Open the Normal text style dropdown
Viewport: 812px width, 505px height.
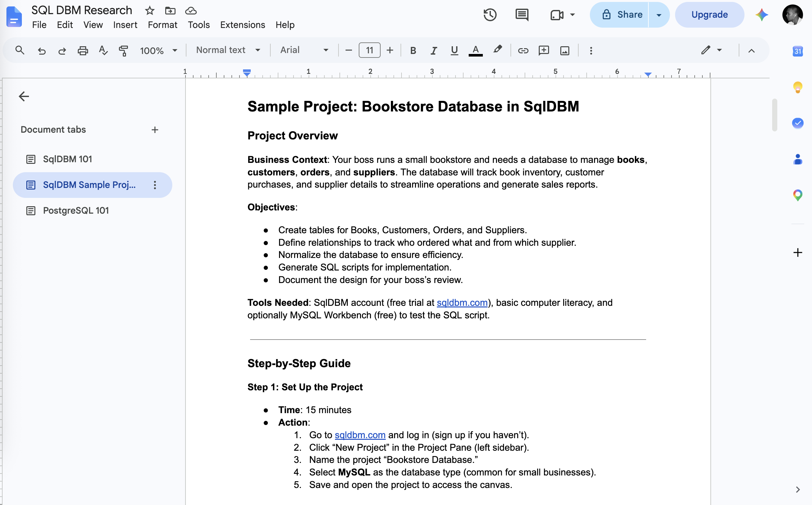click(228, 50)
